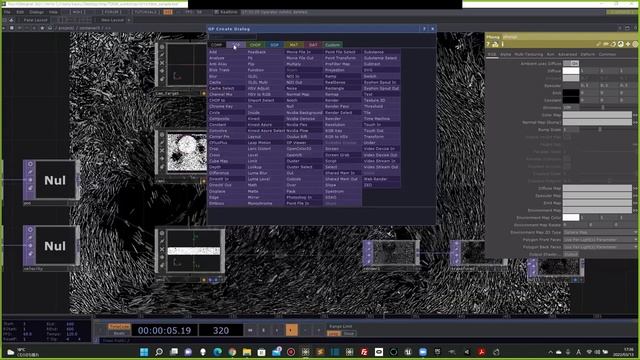Image resolution: width=640 pixels, height=360 pixels.
Task: Open the SOP operator family tab
Action: click(x=274, y=44)
